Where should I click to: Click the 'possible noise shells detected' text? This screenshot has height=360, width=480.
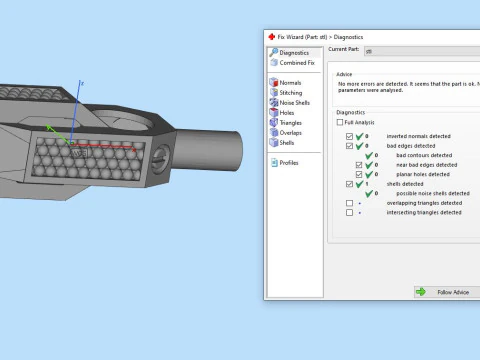[x=433, y=194]
